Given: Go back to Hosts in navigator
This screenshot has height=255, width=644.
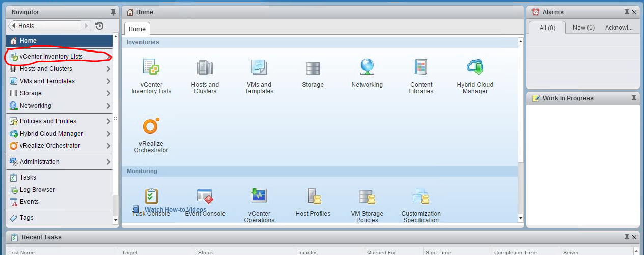Looking at the screenshot, I should (45, 26).
